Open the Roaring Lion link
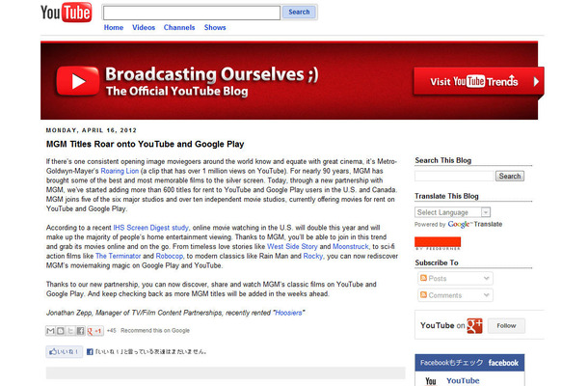588x386 pixels. [120, 171]
